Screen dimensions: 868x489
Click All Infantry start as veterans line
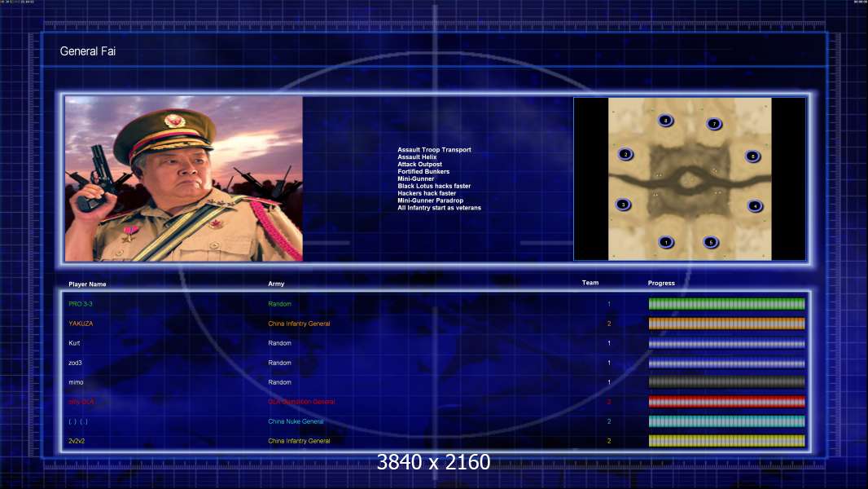[x=439, y=208]
